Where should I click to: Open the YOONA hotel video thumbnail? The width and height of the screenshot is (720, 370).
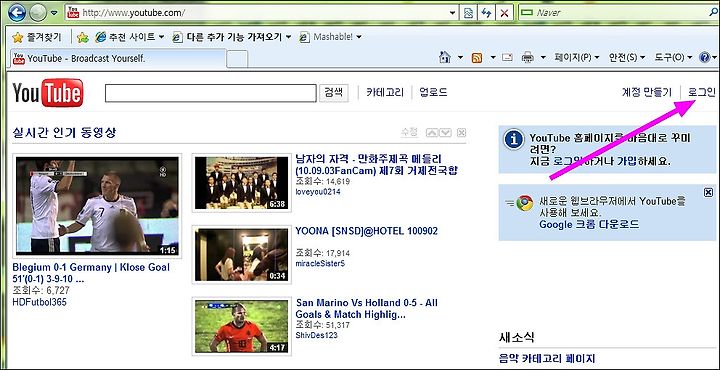click(242, 254)
